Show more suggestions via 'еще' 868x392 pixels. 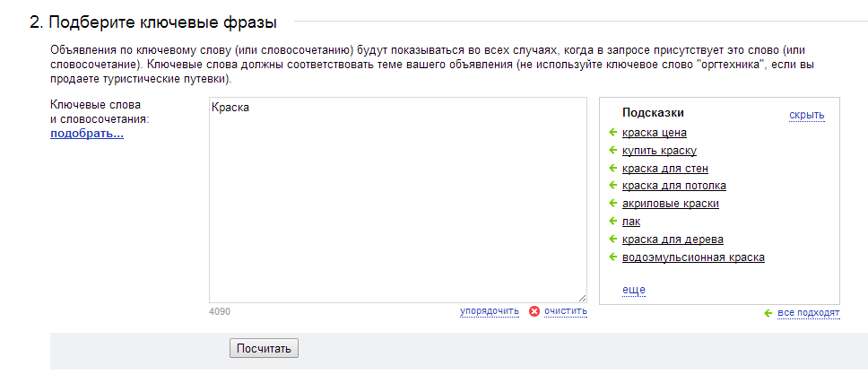tap(634, 290)
